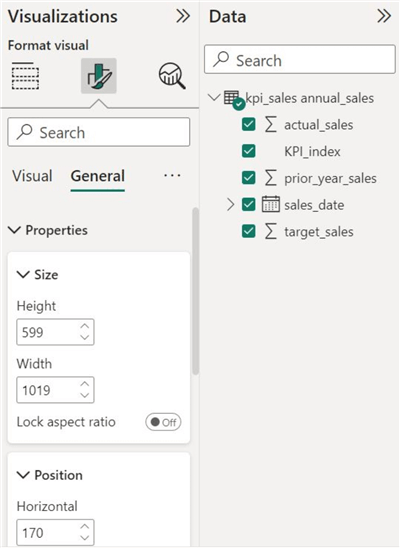
Task: Uncheck the sales_date field checkbox
Action: click(248, 204)
